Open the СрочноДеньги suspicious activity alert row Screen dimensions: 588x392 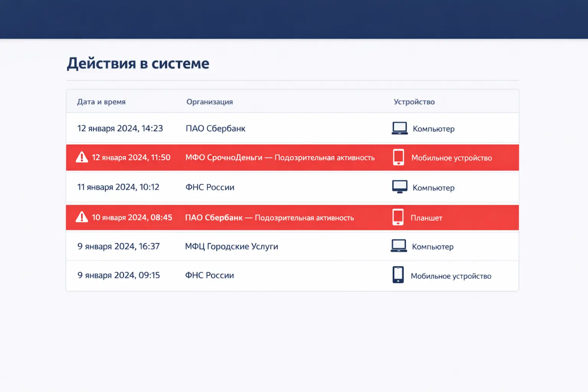(x=281, y=157)
